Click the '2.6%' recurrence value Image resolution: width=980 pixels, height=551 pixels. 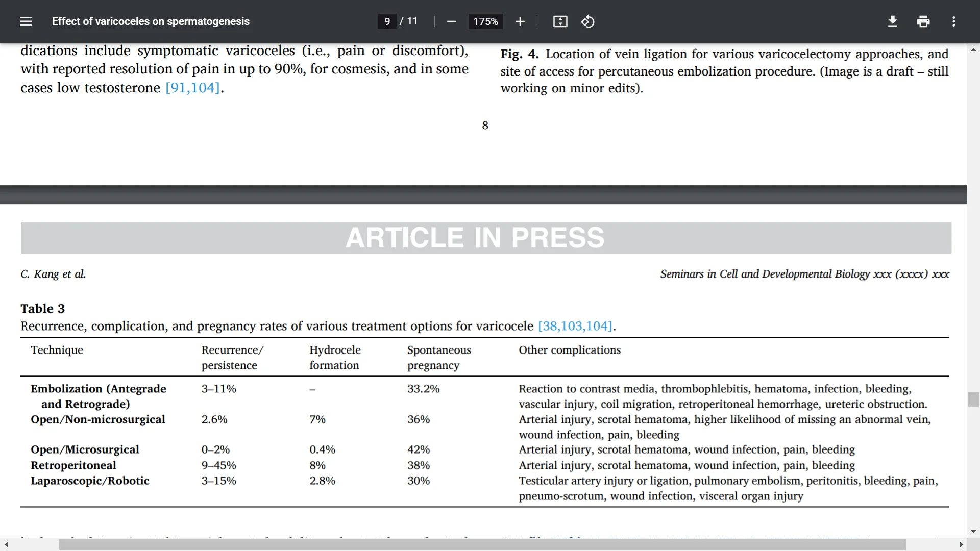pyautogui.click(x=214, y=419)
